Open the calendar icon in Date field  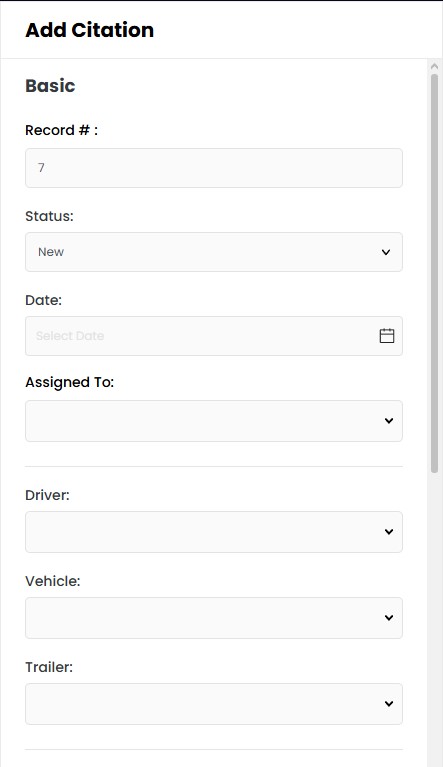[x=387, y=336]
